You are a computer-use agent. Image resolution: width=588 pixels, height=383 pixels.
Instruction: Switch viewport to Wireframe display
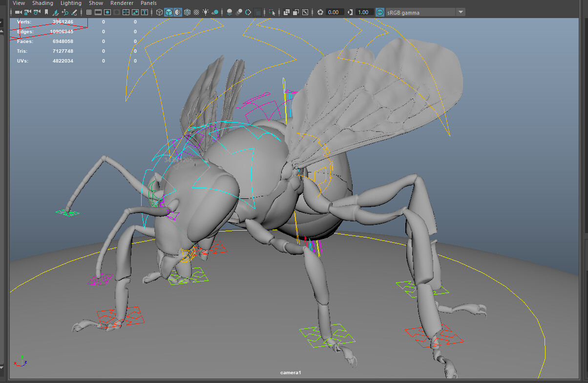click(x=159, y=12)
